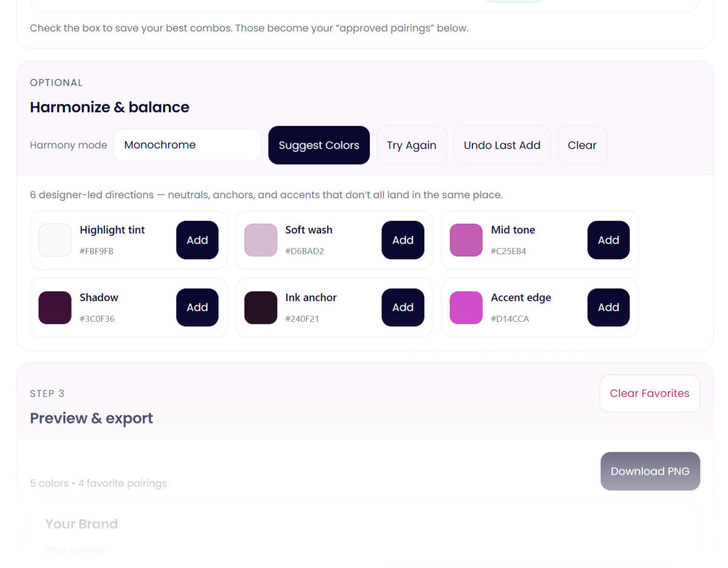Download the palette as PNG
The image size is (728, 568).
pos(650,471)
